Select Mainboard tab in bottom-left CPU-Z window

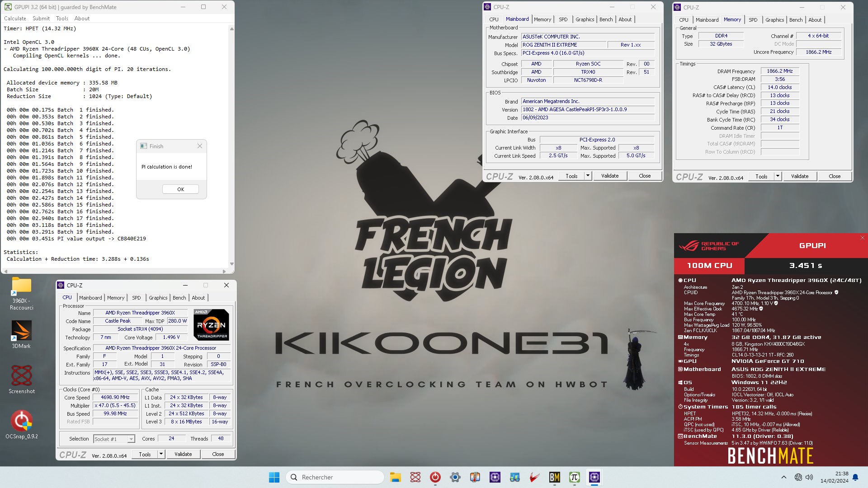click(90, 298)
